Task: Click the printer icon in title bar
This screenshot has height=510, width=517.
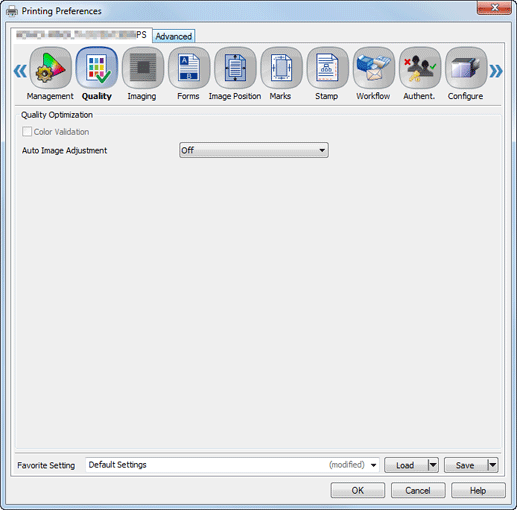Action: point(12,11)
